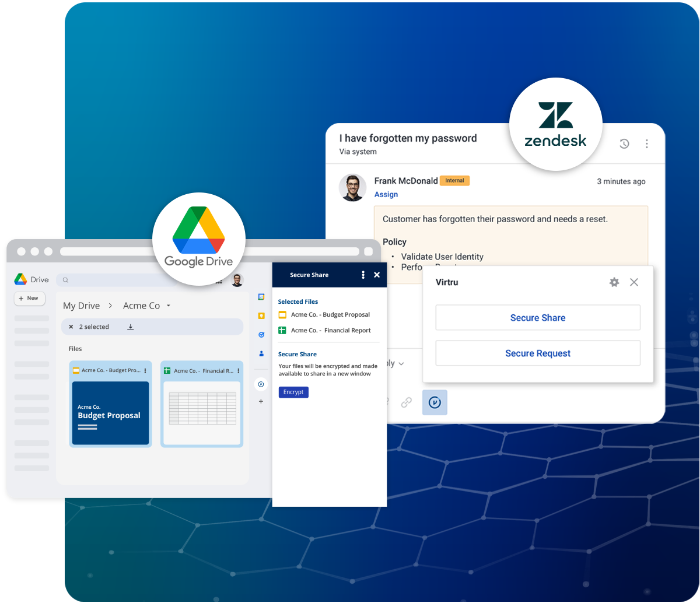Image resolution: width=700 pixels, height=603 pixels.
Task: Open the Contacts side panel icon
Action: [x=261, y=353]
